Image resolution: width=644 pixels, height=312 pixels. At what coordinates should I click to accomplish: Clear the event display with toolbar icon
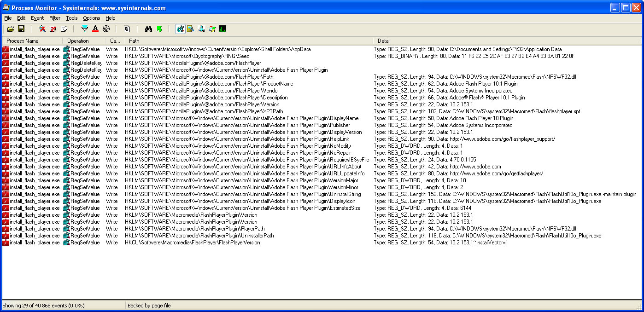(x=64, y=29)
